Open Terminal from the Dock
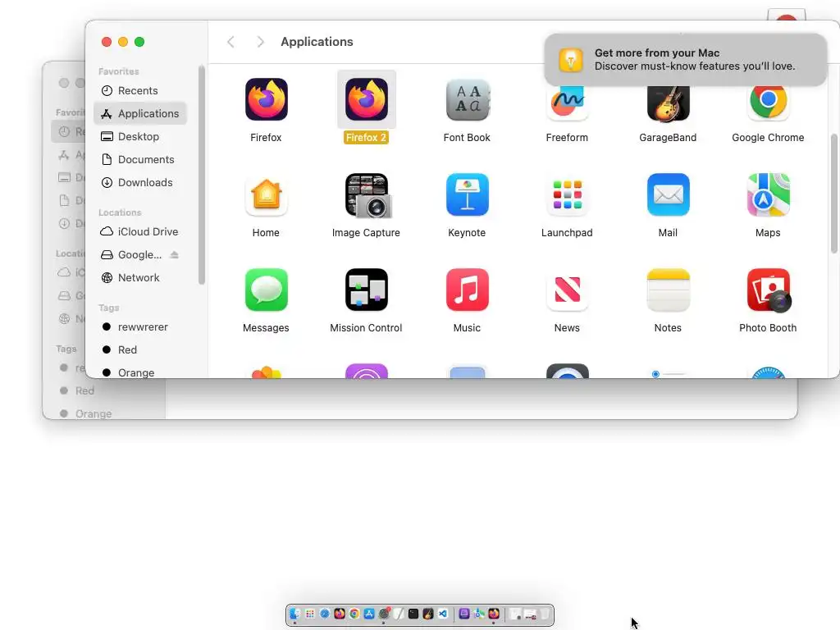This screenshot has height=630, width=840. [413, 614]
